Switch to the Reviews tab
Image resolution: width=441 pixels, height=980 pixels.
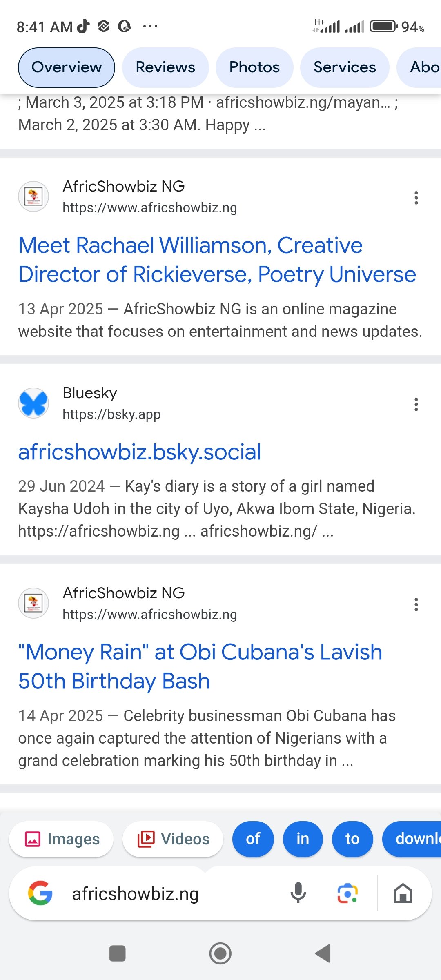pyautogui.click(x=165, y=67)
